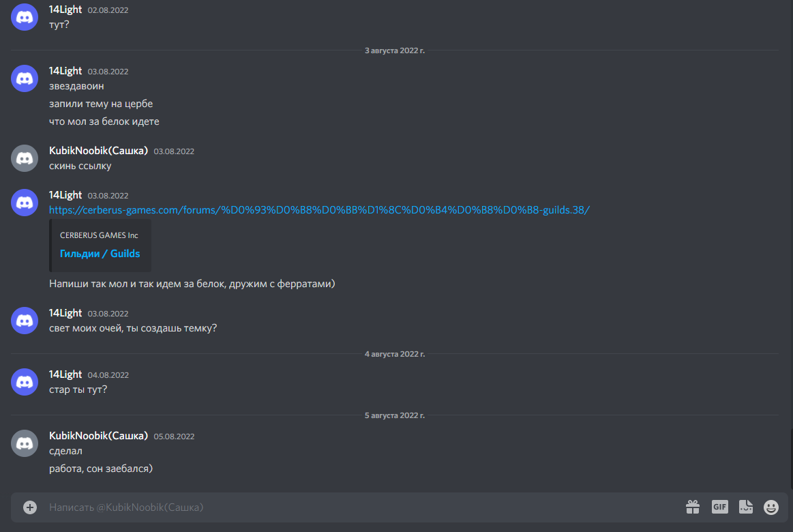
Task: Click the message 'свет моих очей, ты создашь темку?'
Action: [x=133, y=328]
